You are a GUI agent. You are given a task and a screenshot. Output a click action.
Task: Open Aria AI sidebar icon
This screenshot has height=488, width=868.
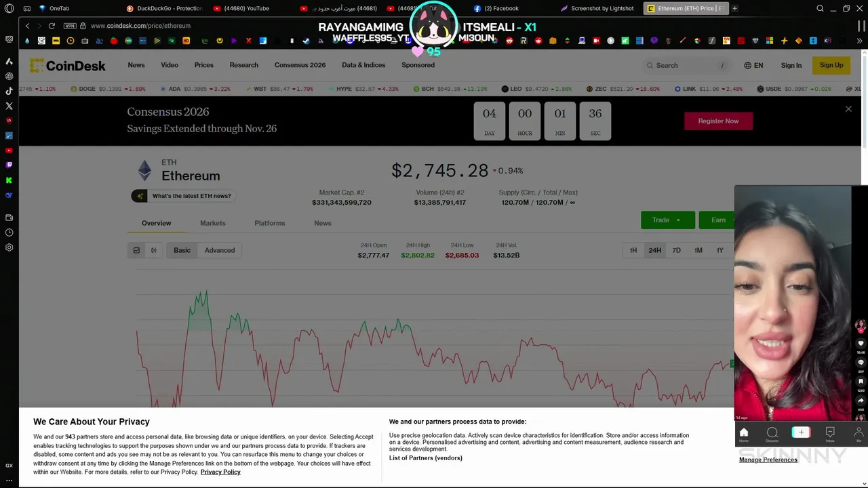(9, 61)
